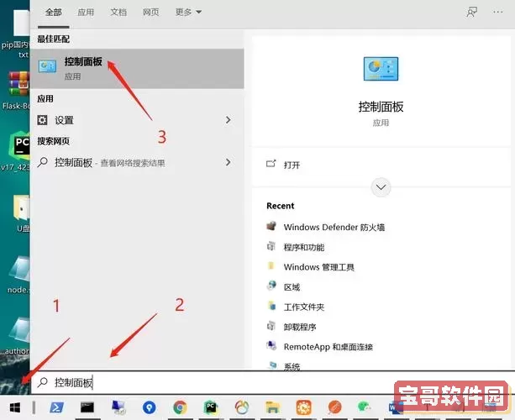Click the feedback person icon

click(472, 13)
